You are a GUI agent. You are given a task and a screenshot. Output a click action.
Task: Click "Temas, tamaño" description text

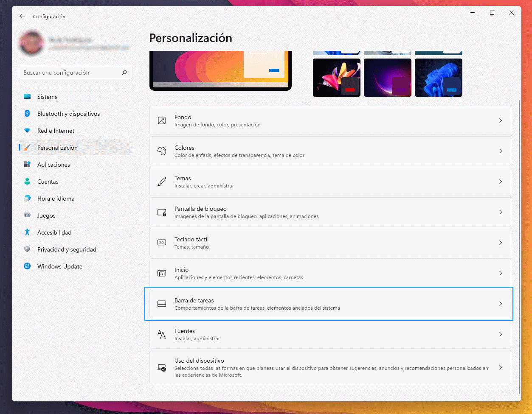click(x=191, y=247)
